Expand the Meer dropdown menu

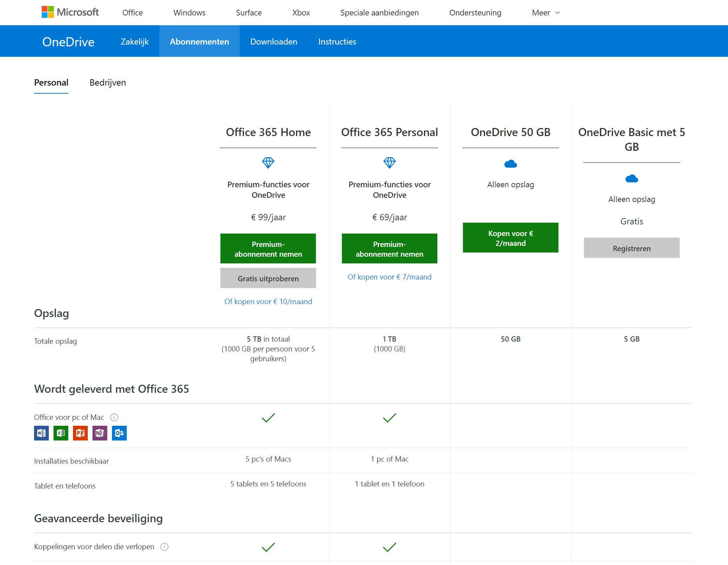pyautogui.click(x=545, y=13)
